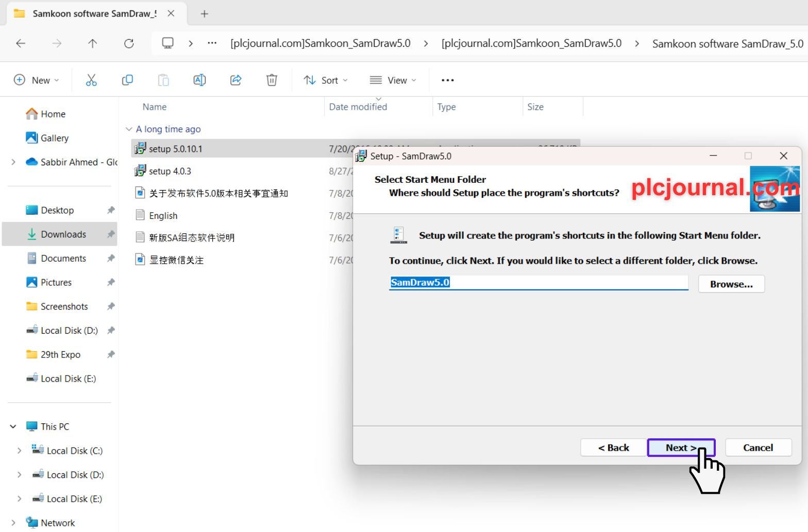Viewport: 808px width, 532px height.
Task: Unpin Downloads via its pin icon
Action: tap(110, 234)
